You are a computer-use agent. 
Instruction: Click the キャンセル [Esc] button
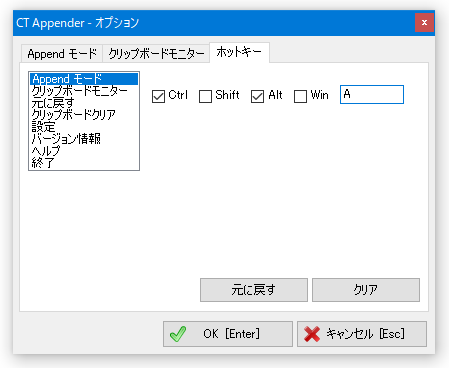pyautogui.click(x=362, y=334)
